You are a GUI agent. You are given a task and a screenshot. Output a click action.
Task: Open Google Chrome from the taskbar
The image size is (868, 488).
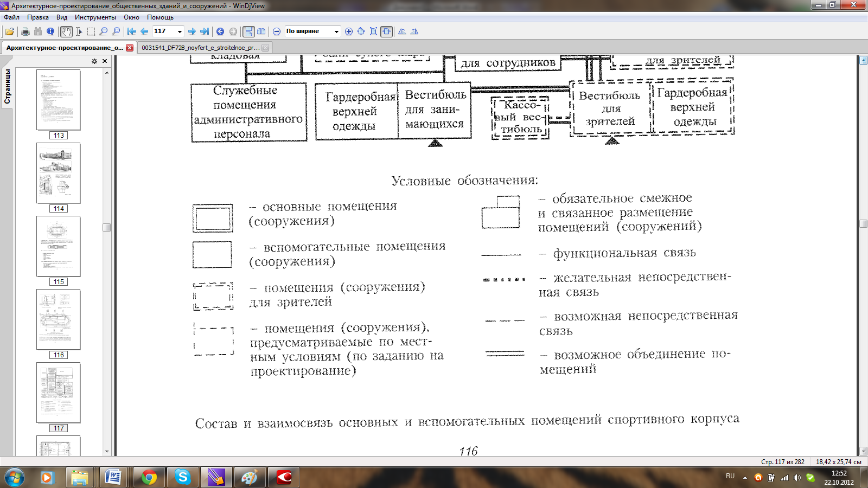[149, 477]
